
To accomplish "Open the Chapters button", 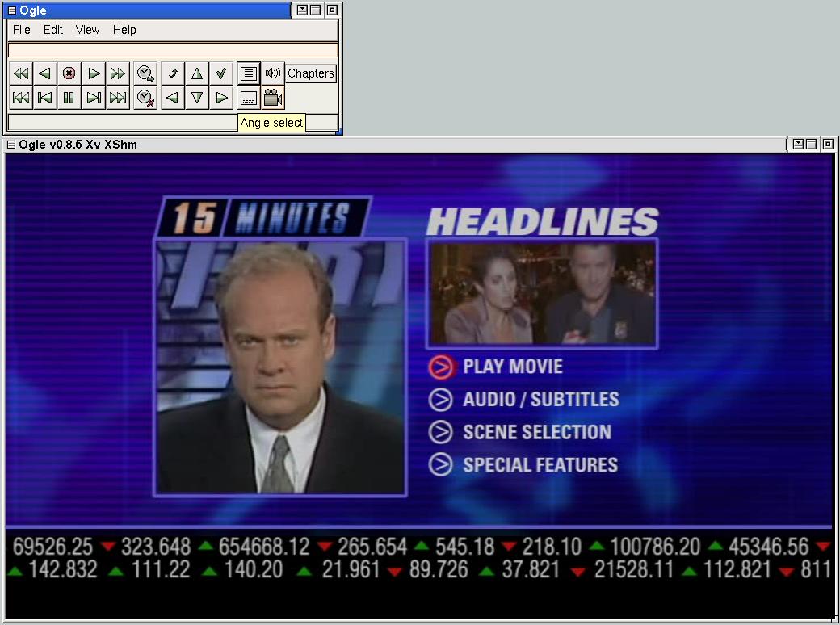I will (311, 73).
